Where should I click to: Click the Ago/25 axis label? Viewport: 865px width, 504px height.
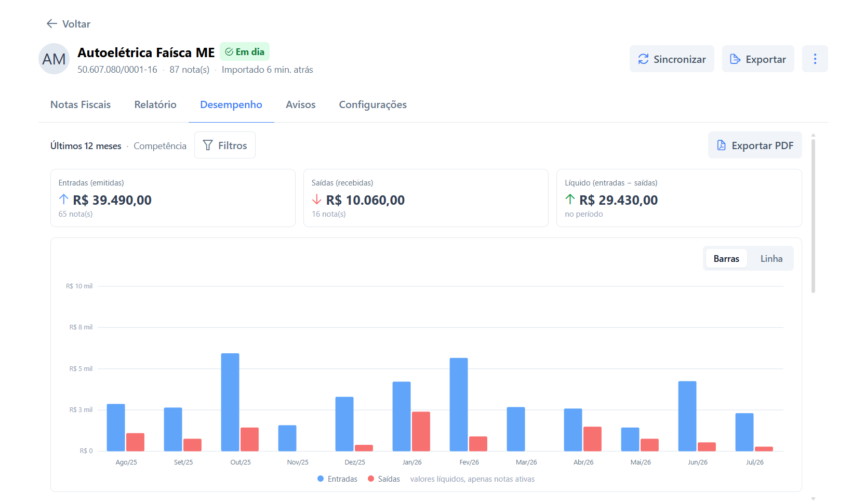click(126, 462)
